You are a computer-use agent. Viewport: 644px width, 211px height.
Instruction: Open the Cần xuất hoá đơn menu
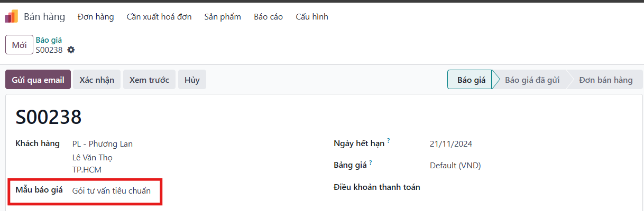pyautogui.click(x=159, y=17)
